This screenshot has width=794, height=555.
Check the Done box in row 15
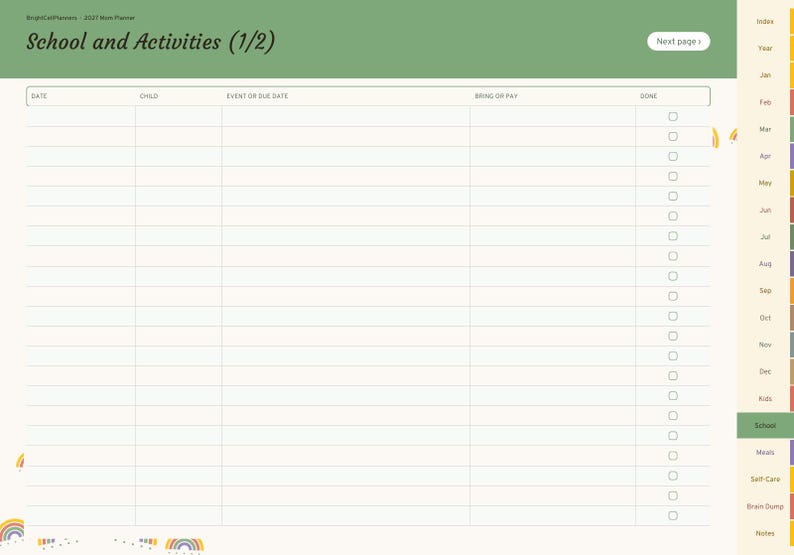(x=673, y=395)
